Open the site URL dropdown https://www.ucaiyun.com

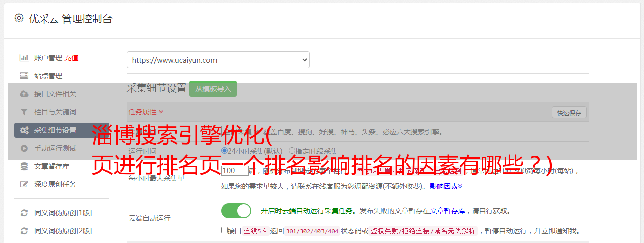[x=218, y=60]
